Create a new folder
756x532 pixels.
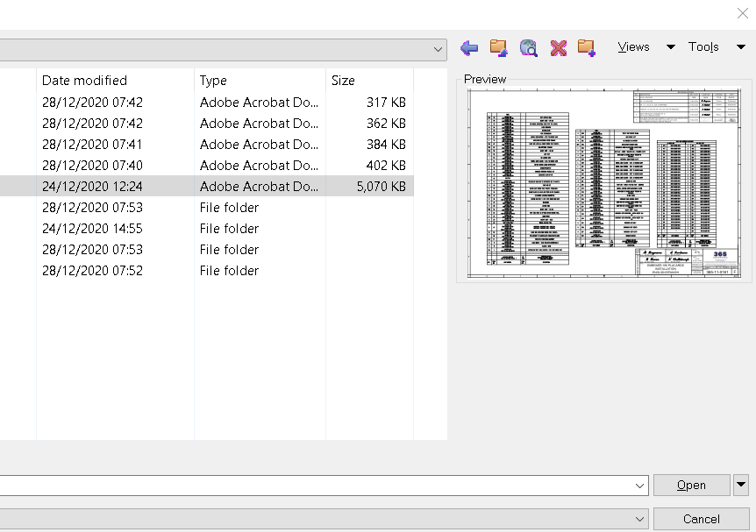point(587,48)
